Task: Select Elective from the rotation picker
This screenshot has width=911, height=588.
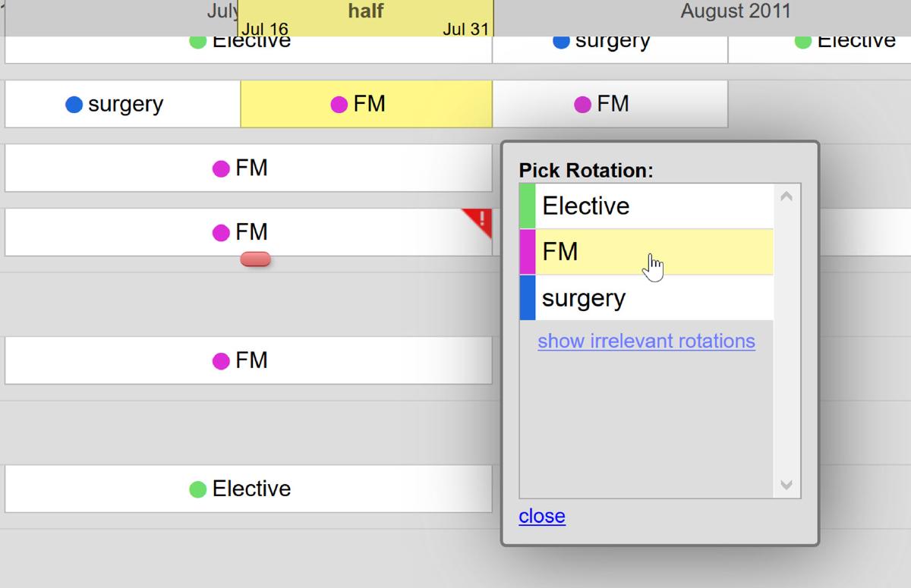Action: click(585, 205)
